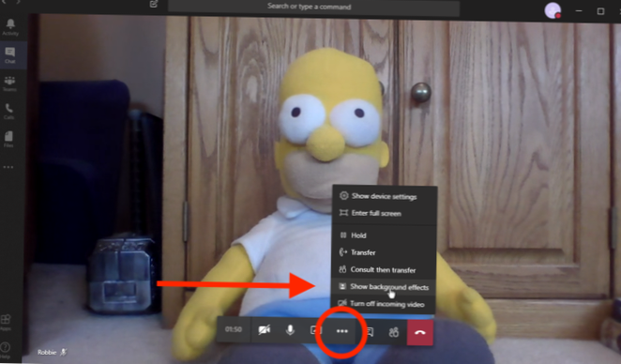The image size is (621, 364).
Task: Open more actions ellipsis in call toolbar
Action: coord(341,331)
